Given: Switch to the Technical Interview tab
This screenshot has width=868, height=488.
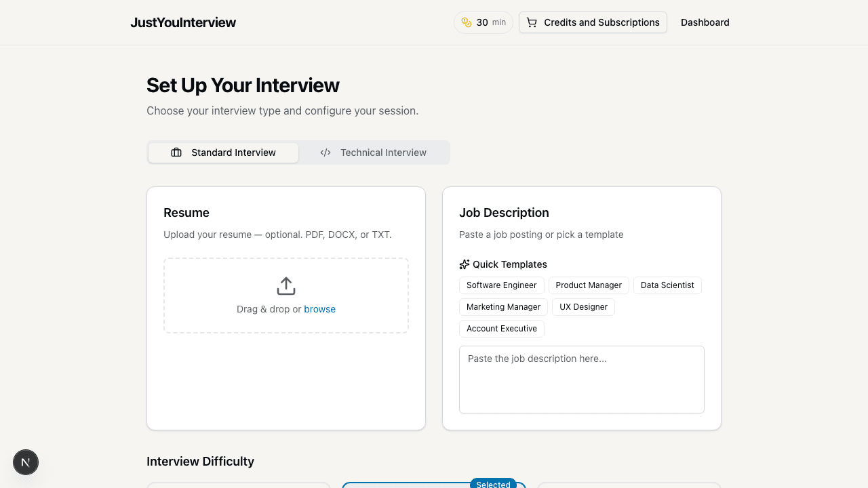Looking at the screenshot, I should coord(374,152).
